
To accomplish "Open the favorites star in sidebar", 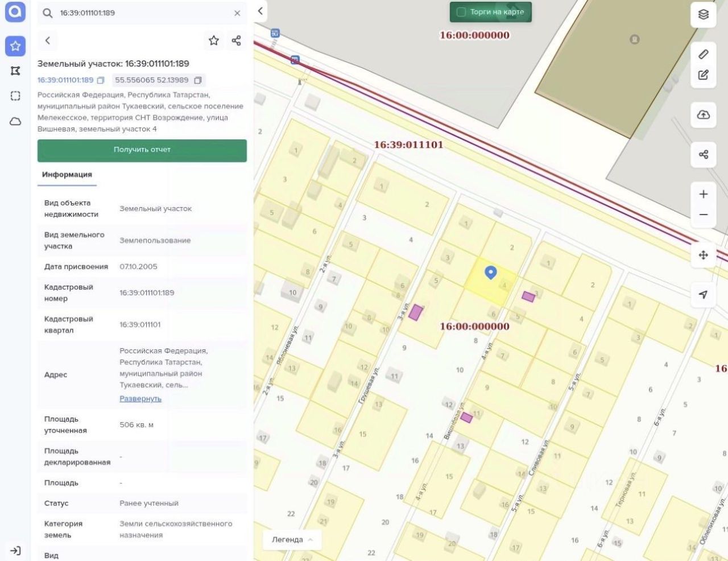I will 15,46.
